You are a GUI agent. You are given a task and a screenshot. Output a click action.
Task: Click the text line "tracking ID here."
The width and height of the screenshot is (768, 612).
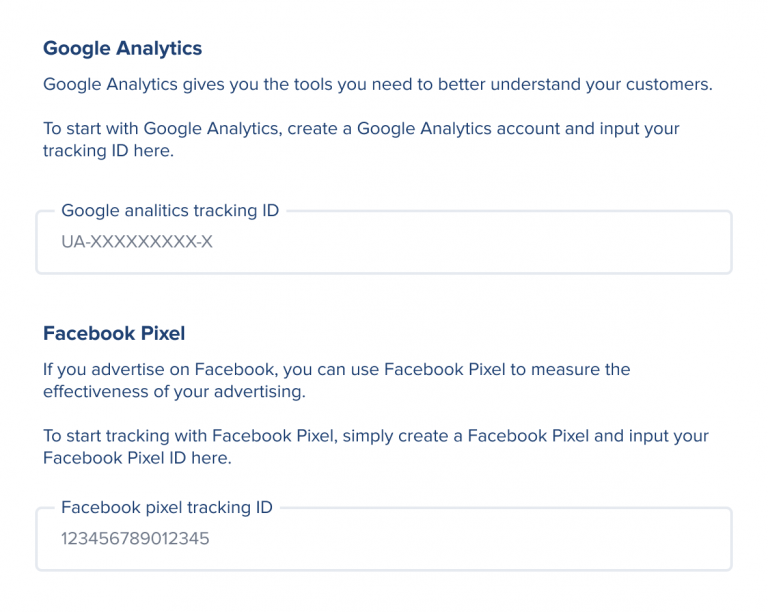tap(108, 151)
